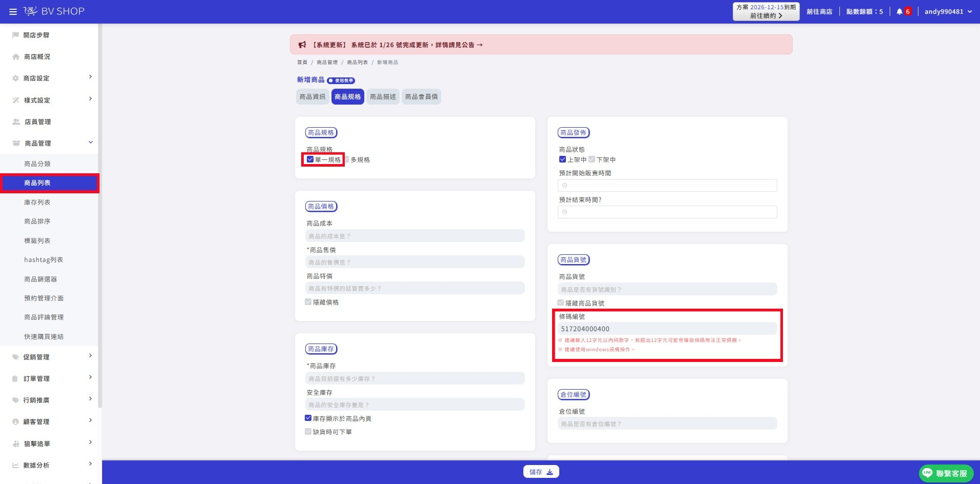980x484 pixels.
Task: Open the hamburger menu icon
Action: pos(13,11)
